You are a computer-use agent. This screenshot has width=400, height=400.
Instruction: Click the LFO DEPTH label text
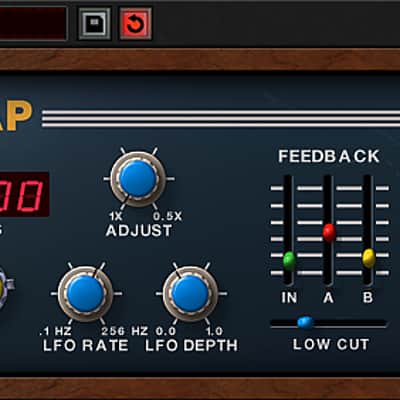point(192,346)
